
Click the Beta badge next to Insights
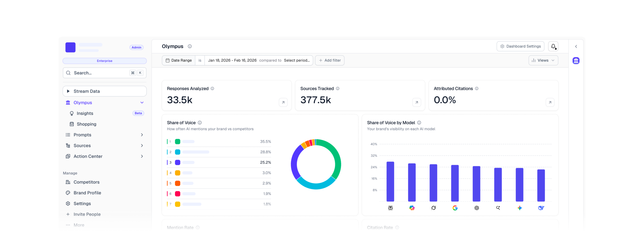[x=138, y=113]
